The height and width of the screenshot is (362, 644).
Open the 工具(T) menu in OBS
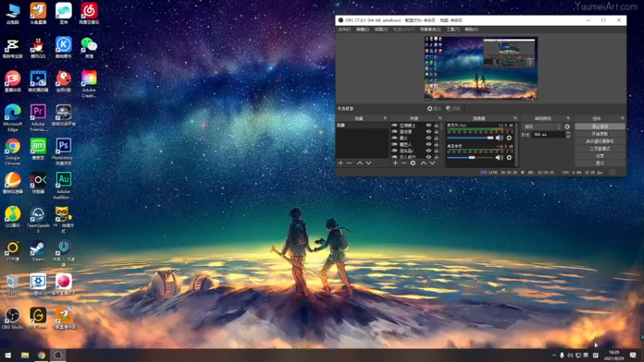[452, 30]
